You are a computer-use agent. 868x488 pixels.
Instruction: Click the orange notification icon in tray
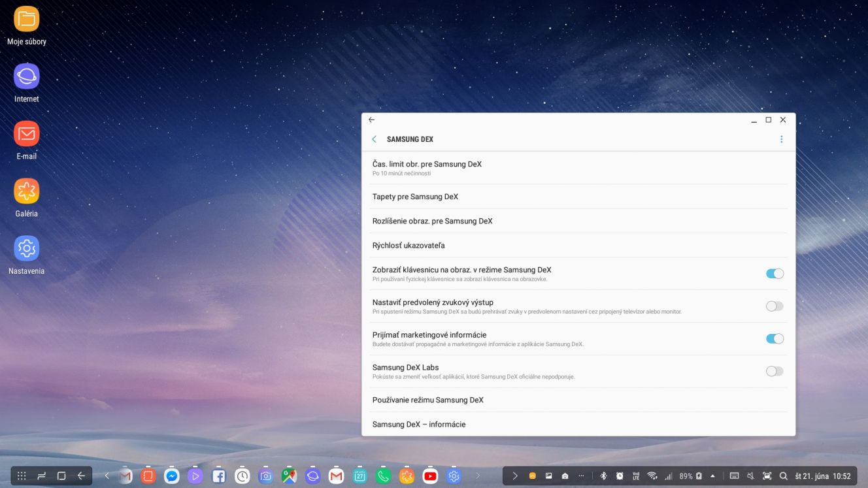click(x=533, y=476)
